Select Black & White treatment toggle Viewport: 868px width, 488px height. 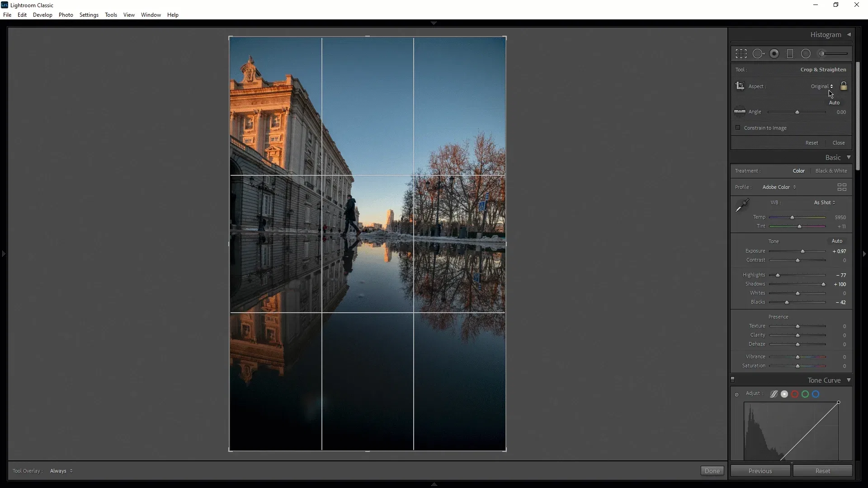pos(831,171)
